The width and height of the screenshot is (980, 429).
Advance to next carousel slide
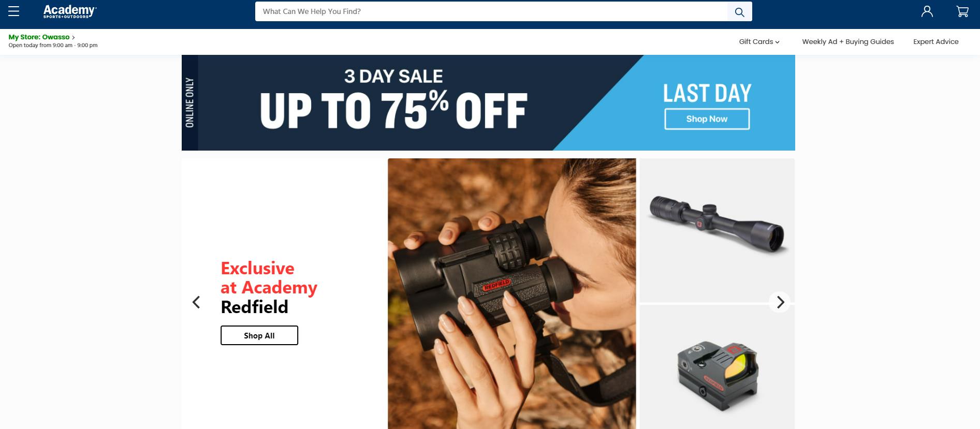click(x=780, y=302)
